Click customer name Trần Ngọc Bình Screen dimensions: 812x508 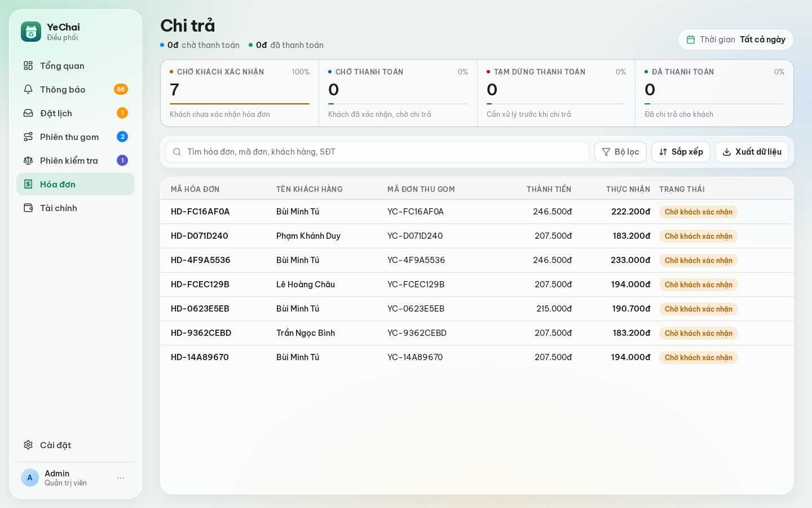point(306,333)
